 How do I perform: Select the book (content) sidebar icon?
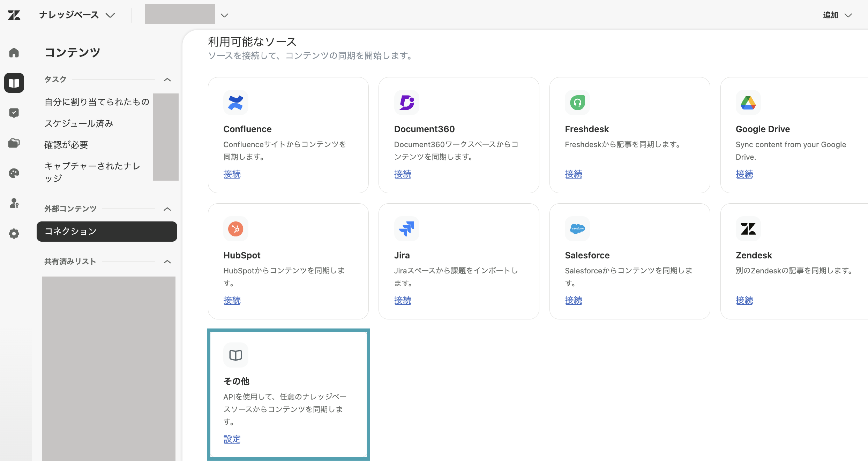[14, 83]
